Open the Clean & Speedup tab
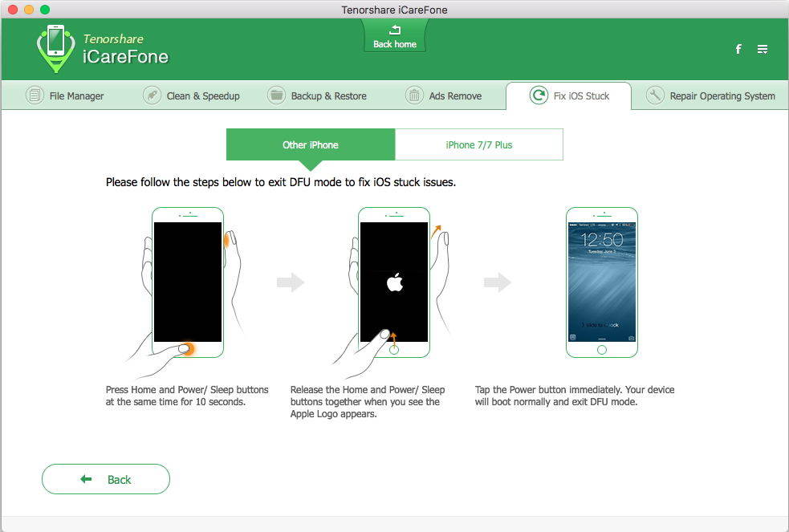 pos(191,95)
